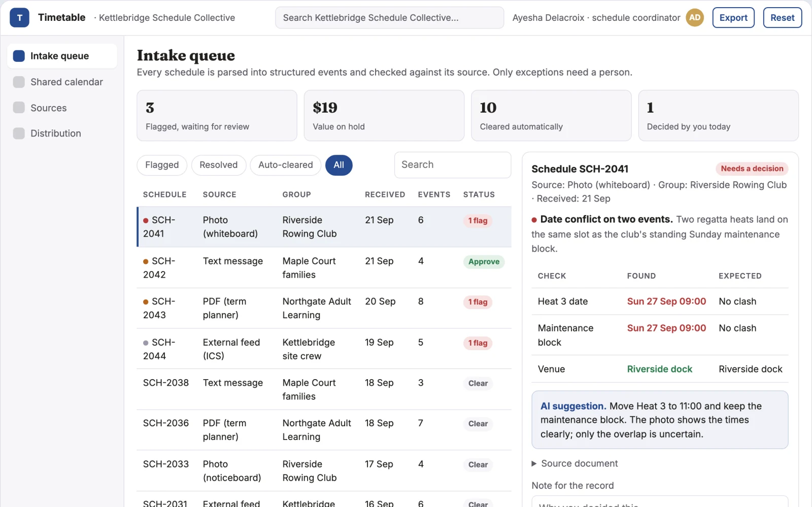
Task: Click the Clear badge for SCH-2033
Action: pos(478,465)
